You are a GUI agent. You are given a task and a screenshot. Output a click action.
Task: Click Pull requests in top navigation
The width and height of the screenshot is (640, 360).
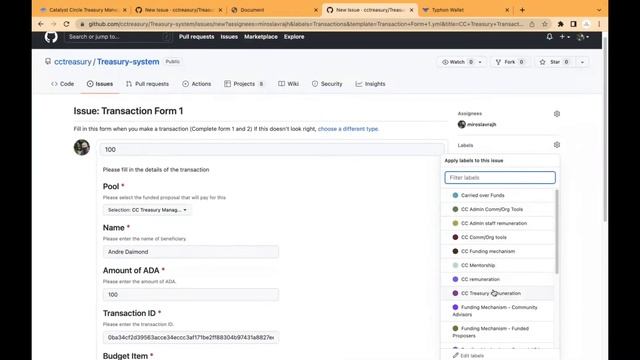point(196,37)
